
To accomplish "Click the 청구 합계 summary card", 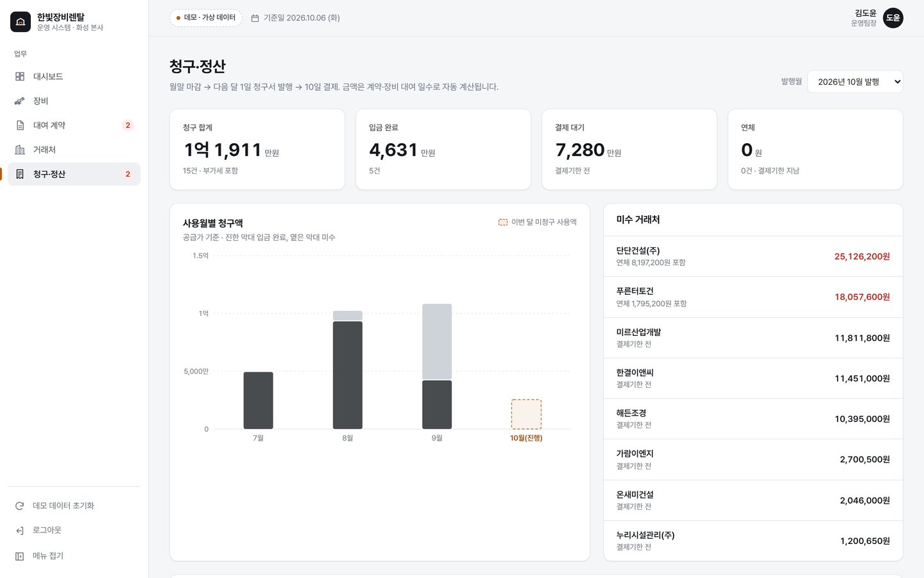I will coord(257,149).
